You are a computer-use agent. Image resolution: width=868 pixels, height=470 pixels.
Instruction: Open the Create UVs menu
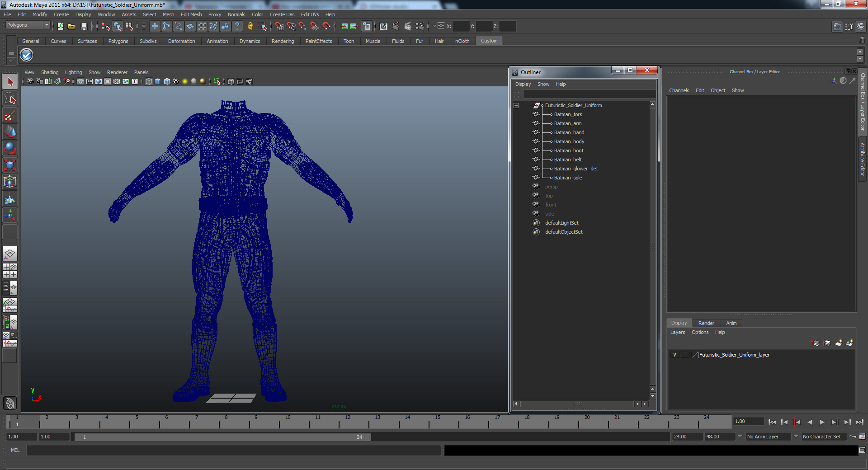pyautogui.click(x=282, y=14)
